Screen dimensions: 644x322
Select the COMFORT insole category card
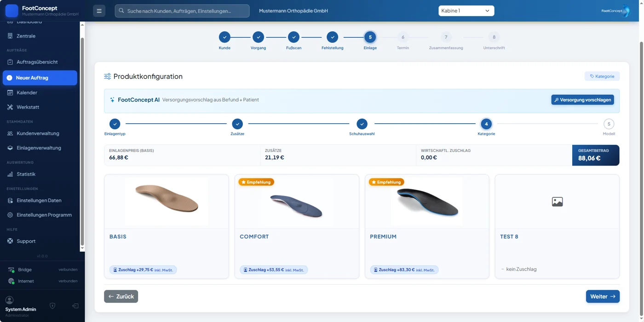click(x=297, y=226)
